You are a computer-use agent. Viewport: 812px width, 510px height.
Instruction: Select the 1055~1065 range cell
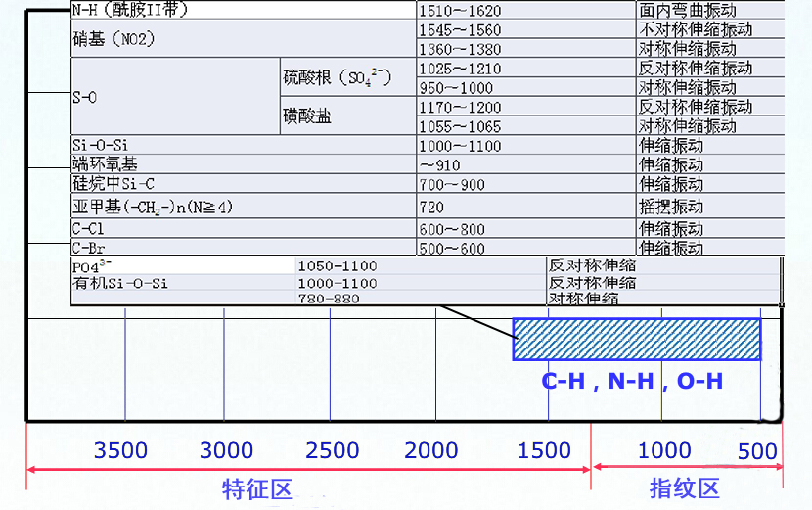(526, 126)
